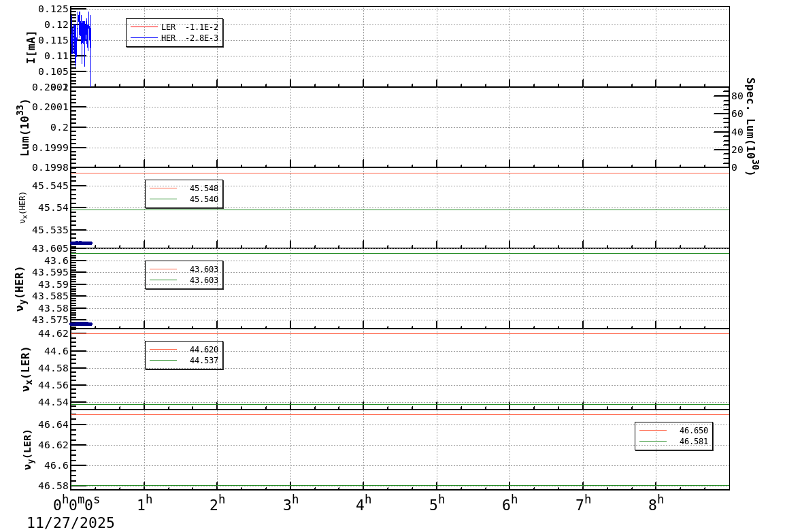Open the νx(LER) legend box
The width and height of the screenshot is (785, 532).
click(x=182, y=355)
